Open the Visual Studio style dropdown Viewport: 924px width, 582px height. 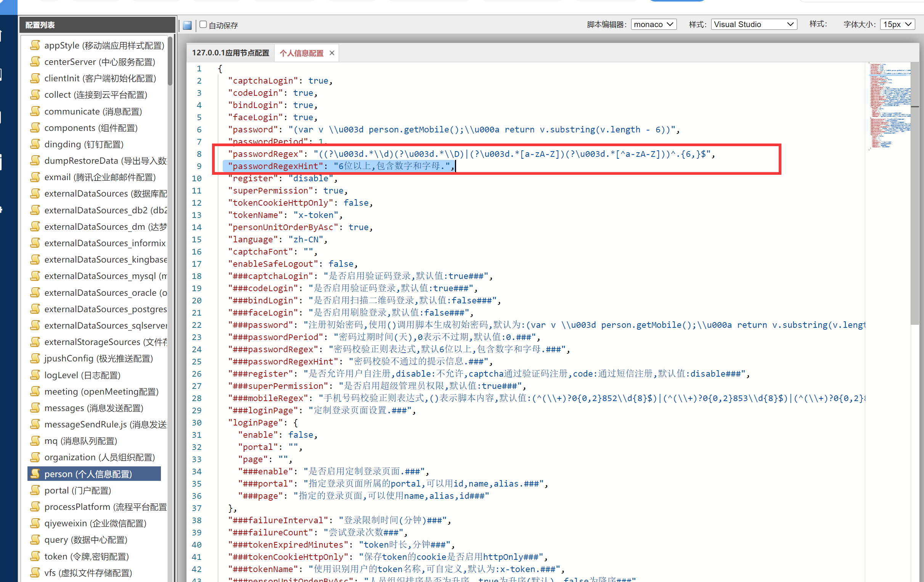coord(753,24)
